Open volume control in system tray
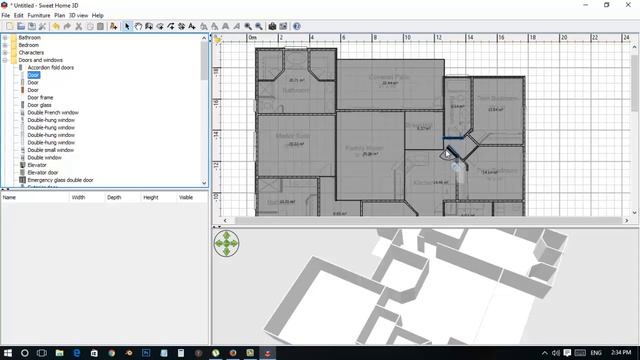Screen dimensions: 640x360 556,353
